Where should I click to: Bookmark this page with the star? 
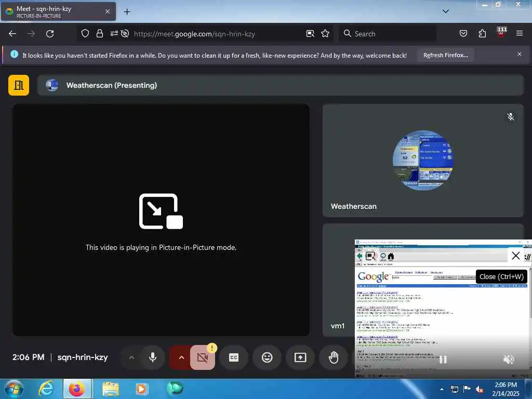(x=325, y=34)
